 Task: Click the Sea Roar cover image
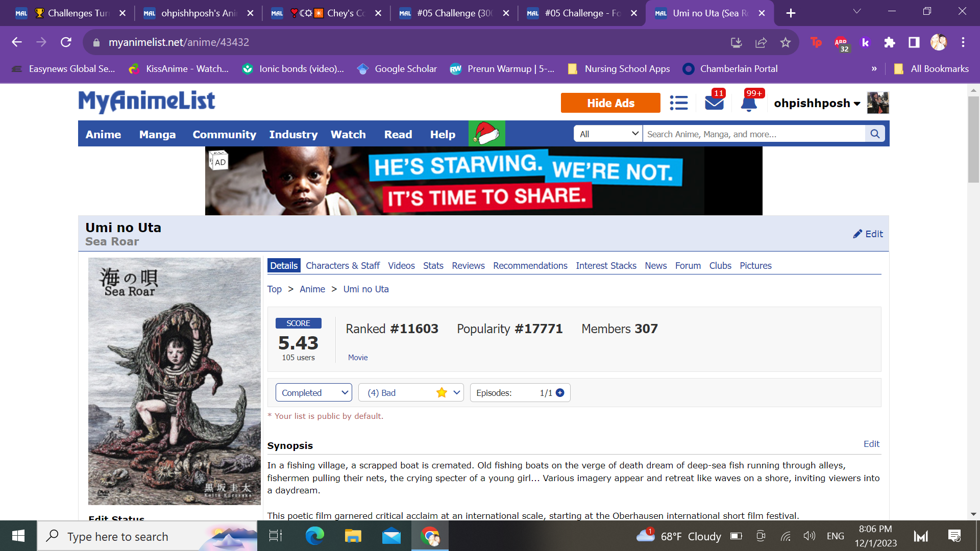(x=174, y=381)
